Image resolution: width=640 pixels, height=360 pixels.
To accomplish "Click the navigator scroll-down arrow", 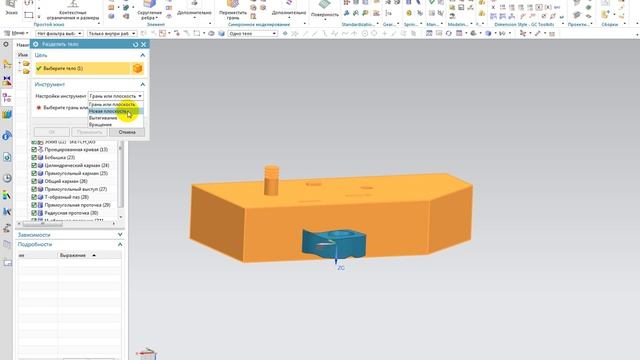I will tap(120, 217).
